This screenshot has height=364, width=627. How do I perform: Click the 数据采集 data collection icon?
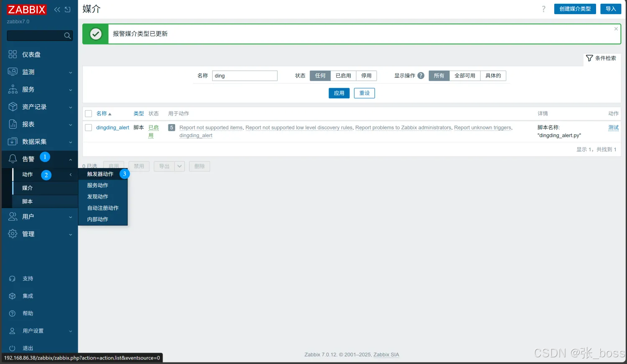13,142
